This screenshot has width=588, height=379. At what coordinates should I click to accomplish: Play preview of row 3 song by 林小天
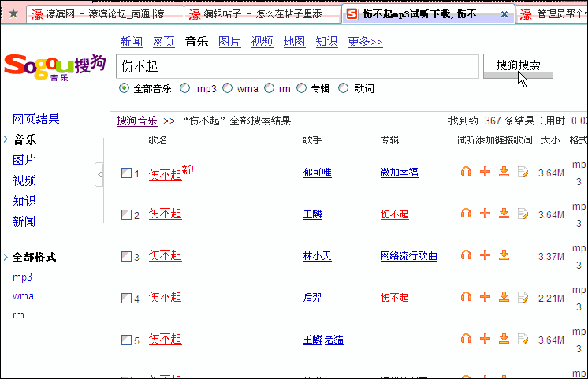[466, 255]
